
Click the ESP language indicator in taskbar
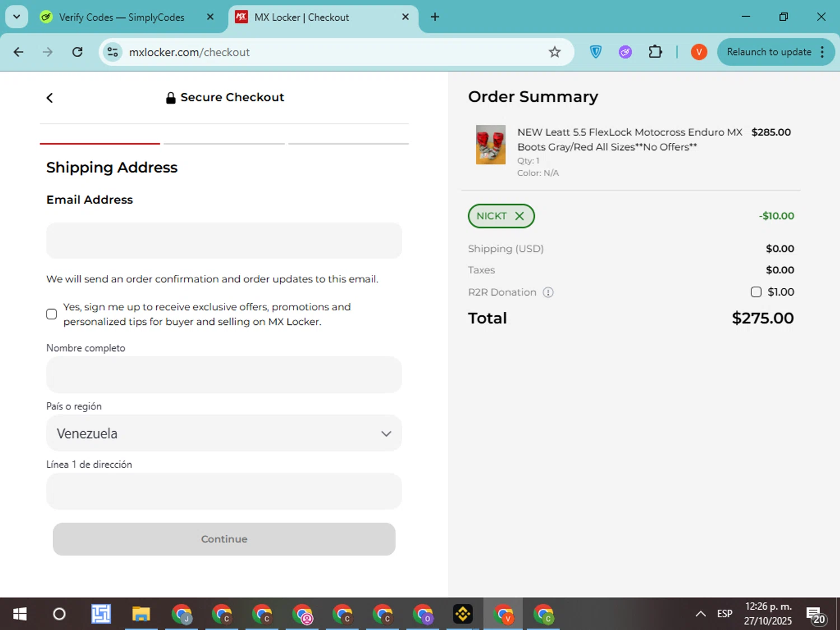point(725,614)
